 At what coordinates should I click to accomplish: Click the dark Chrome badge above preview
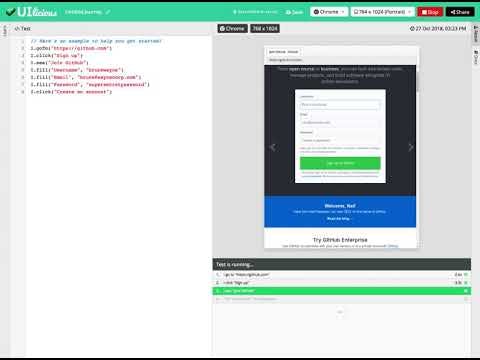tap(232, 29)
